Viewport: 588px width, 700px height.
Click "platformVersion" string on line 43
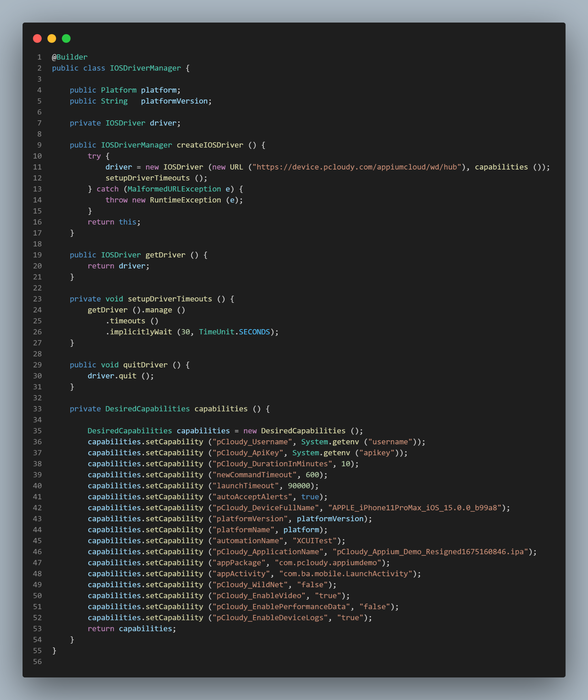point(250,519)
